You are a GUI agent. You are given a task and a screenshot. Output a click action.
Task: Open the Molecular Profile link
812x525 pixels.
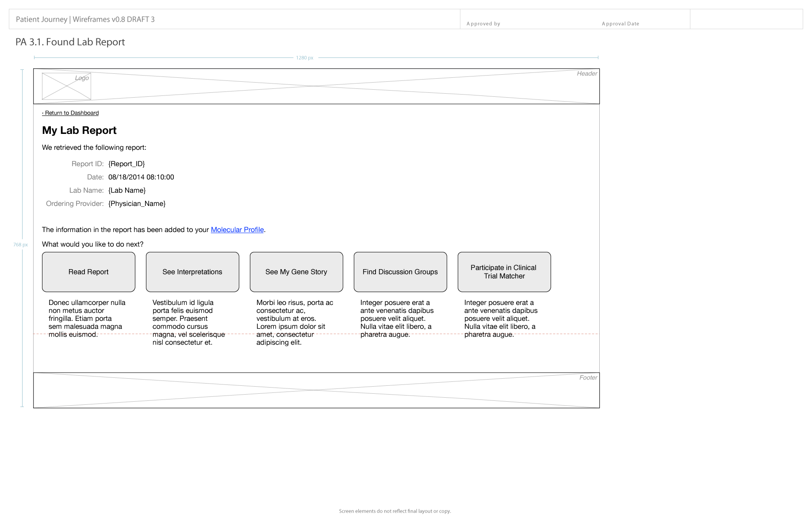[x=237, y=230]
